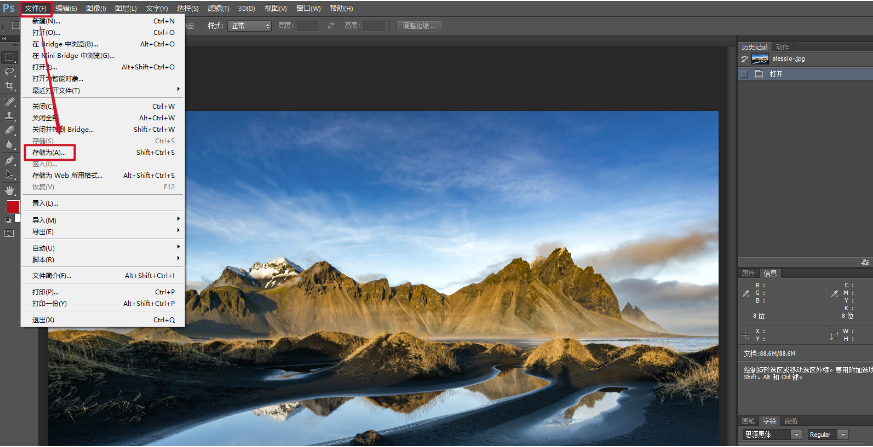Expand the 自动(U) submenu

click(103, 248)
